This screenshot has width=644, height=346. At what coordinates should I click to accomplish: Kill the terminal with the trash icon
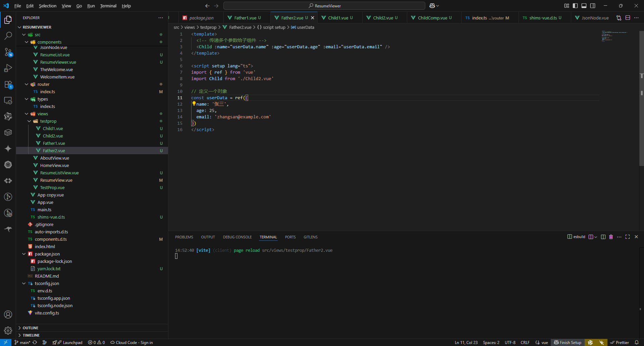tap(611, 237)
